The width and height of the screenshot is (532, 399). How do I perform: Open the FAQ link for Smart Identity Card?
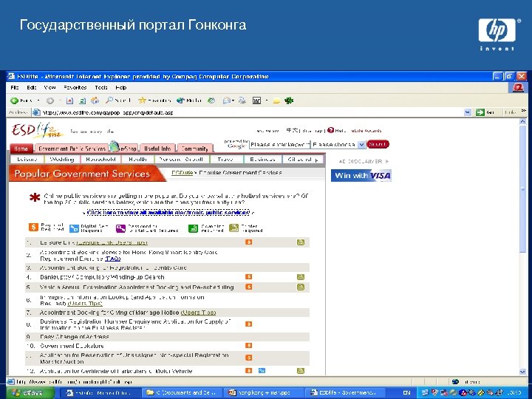[112, 259]
